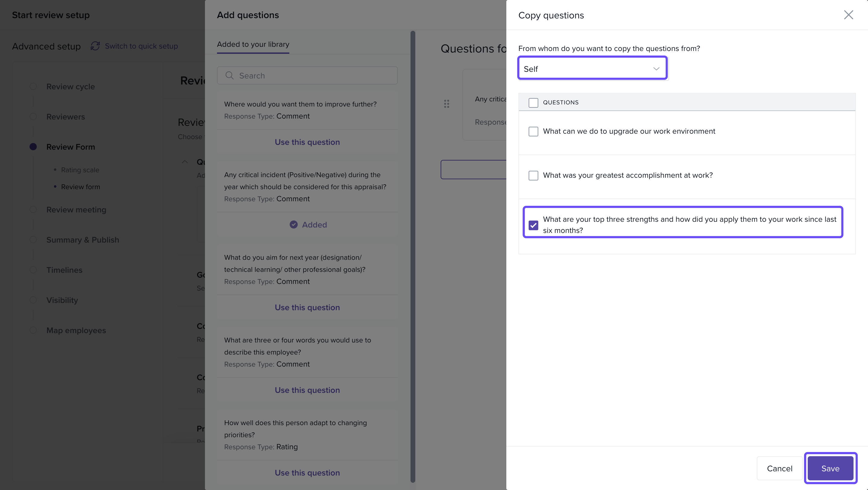The image size is (868, 490).
Task: Cancel copying questions
Action: coord(779,468)
